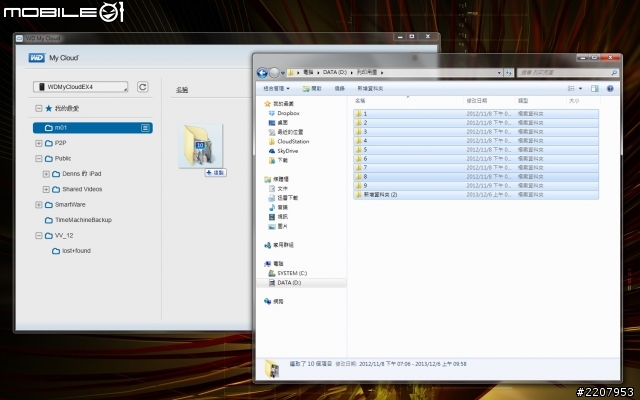This screenshot has height=400, width=640.
Task: Select folder named 3 in file list
Action: (x=476, y=132)
